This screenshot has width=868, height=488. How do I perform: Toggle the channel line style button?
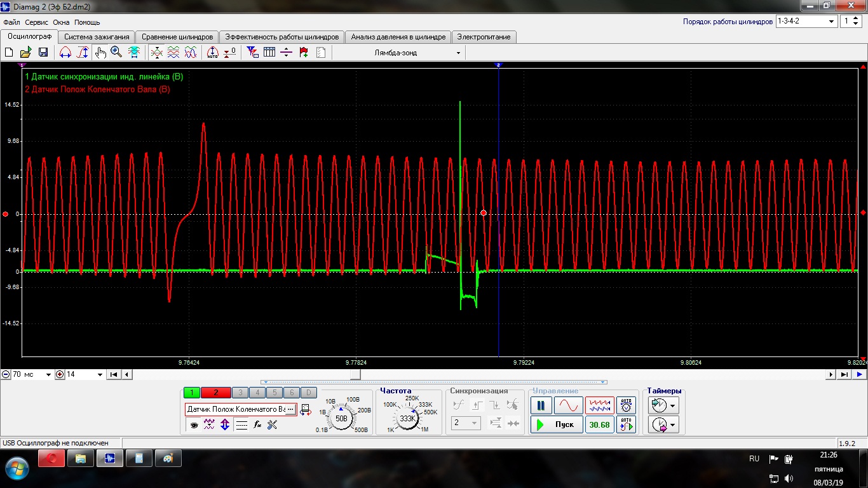pyautogui.click(x=241, y=425)
